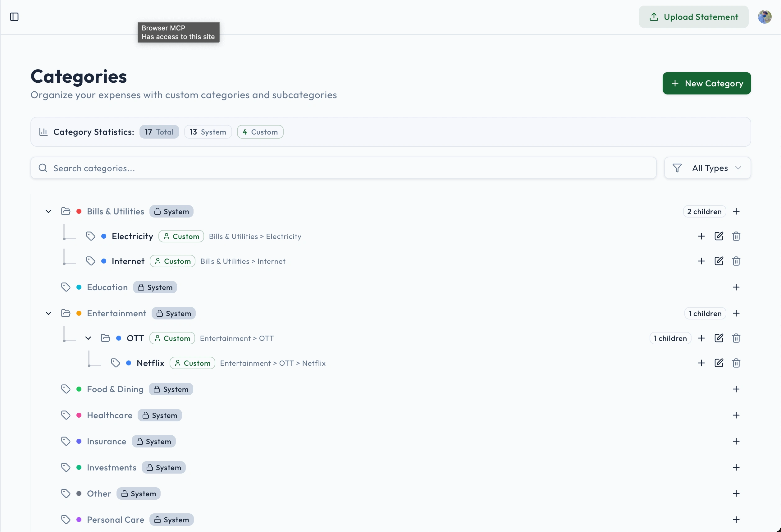The height and width of the screenshot is (532, 781).
Task: Toggle the sidebar panel icon
Action: (14, 17)
